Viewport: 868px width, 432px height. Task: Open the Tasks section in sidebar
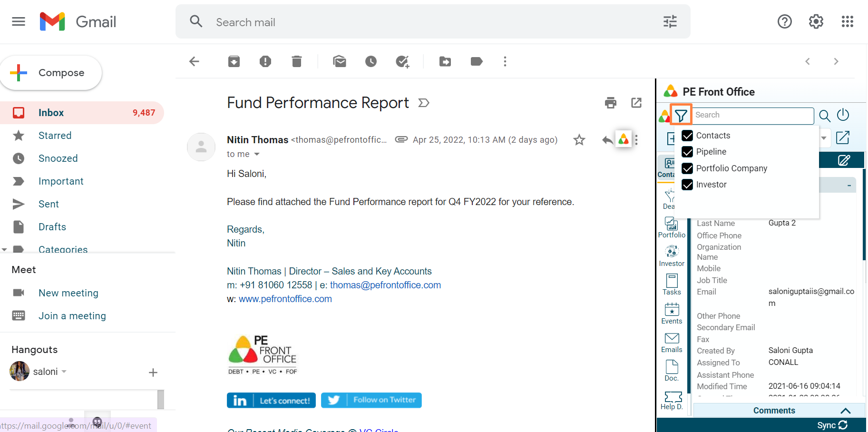(x=672, y=285)
